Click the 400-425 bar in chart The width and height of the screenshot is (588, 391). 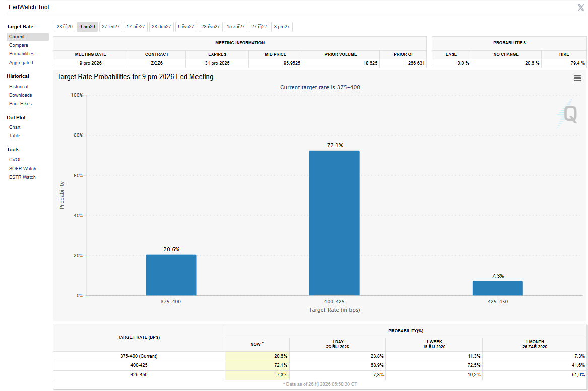[x=334, y=223]
